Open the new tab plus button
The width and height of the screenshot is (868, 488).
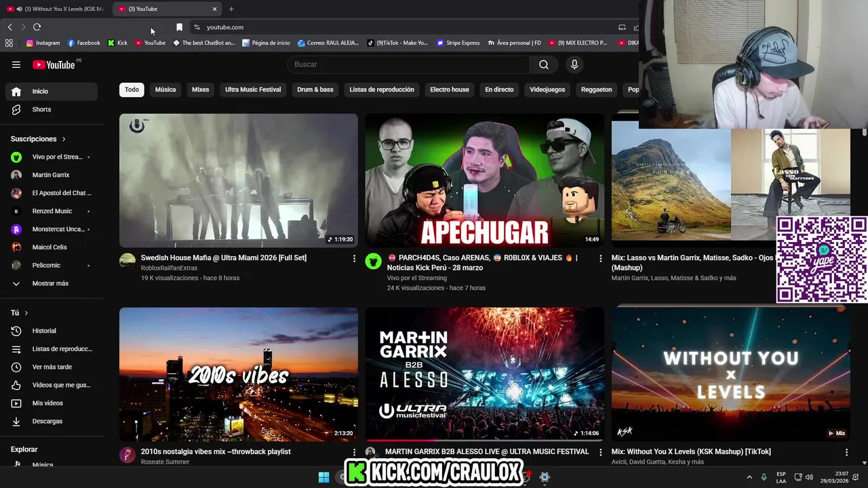231,9
